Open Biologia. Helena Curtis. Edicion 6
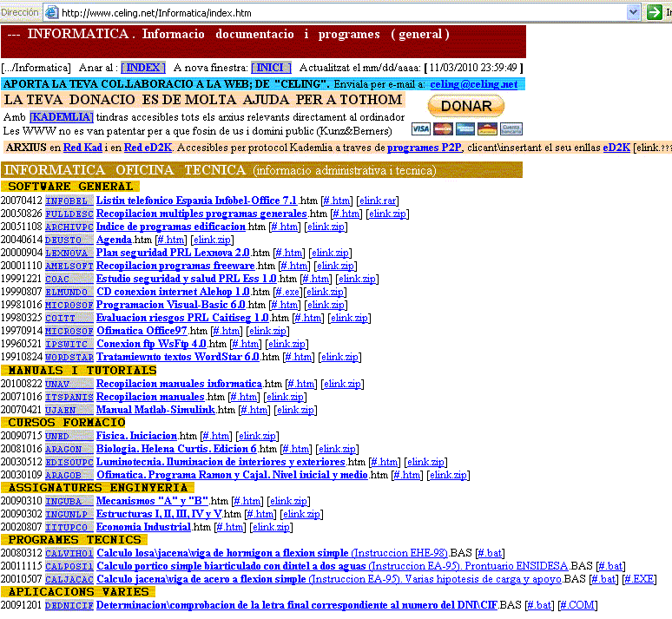 [x=176, y=449]
